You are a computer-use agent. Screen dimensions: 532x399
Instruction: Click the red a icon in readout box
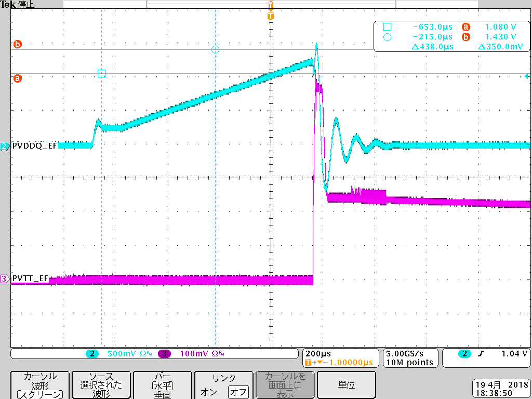click(x=466, y=27)
